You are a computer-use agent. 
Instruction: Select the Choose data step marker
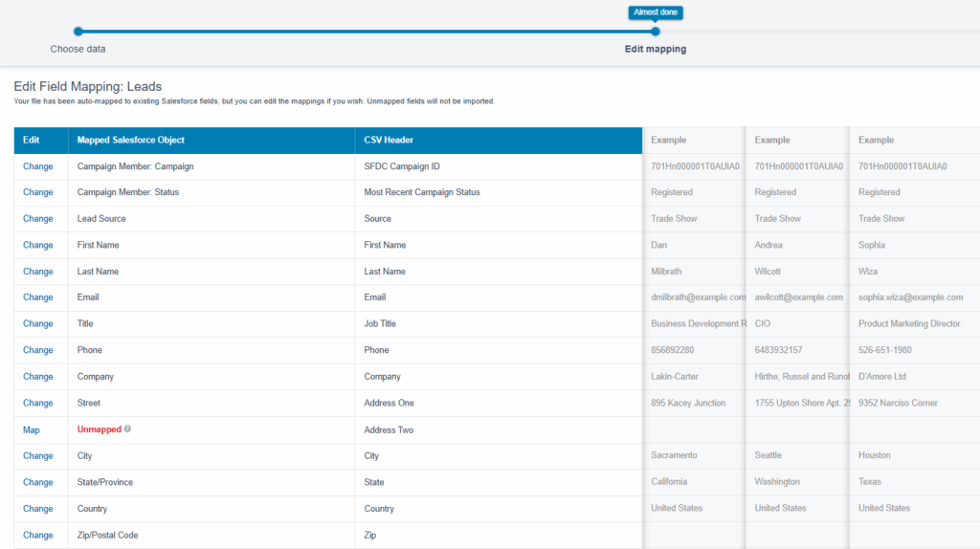tap(78, 32)
